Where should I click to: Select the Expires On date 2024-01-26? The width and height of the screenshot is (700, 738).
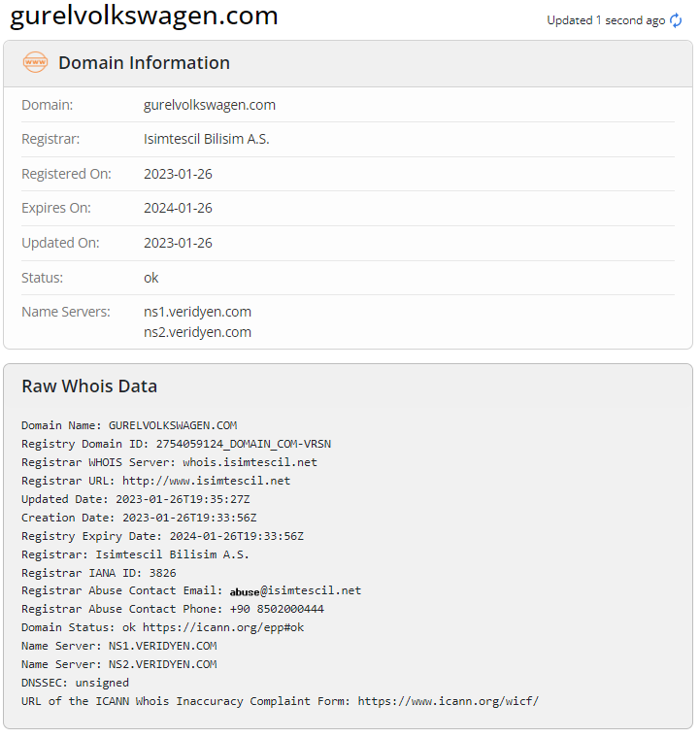(178, 208)
